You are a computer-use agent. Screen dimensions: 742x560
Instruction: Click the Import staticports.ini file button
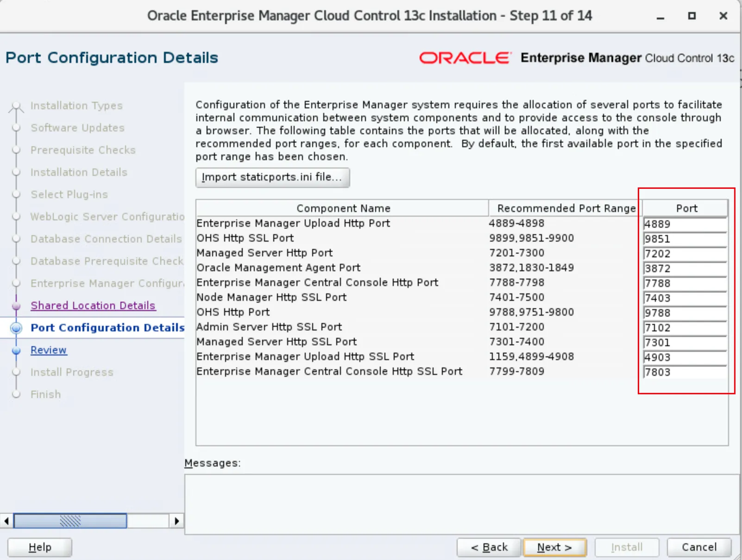click(272, 177)
